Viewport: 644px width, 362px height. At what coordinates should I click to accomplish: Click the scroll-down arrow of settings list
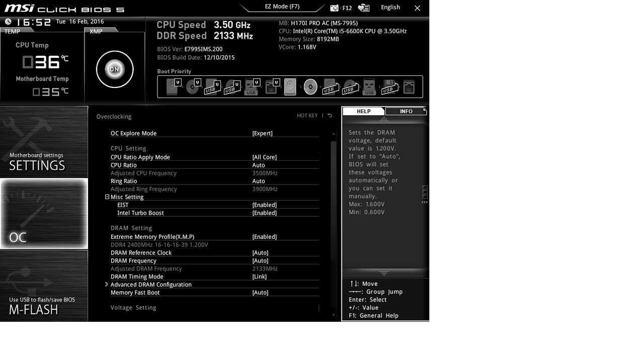(x=333, y=315)
